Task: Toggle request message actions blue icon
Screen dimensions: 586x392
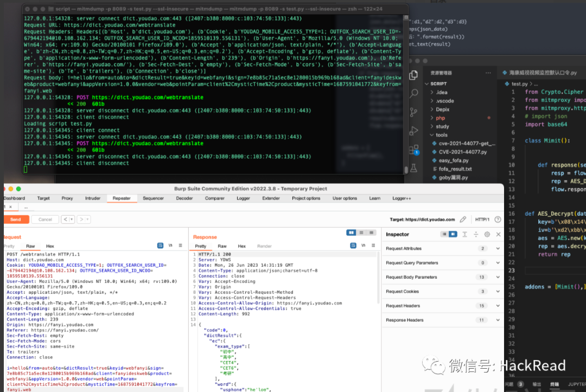Action: pyautogui.click(x=160, y=246)
